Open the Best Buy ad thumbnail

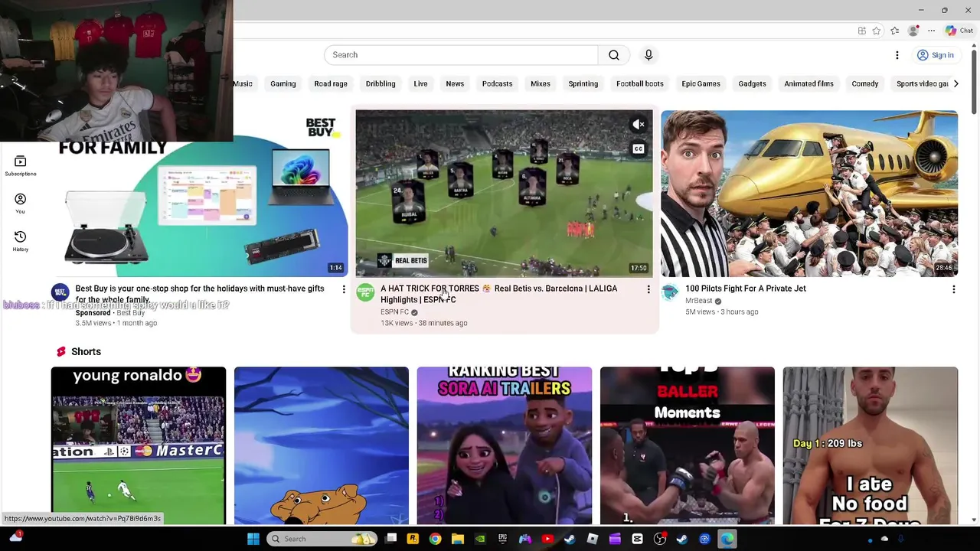tap(199, 194)
